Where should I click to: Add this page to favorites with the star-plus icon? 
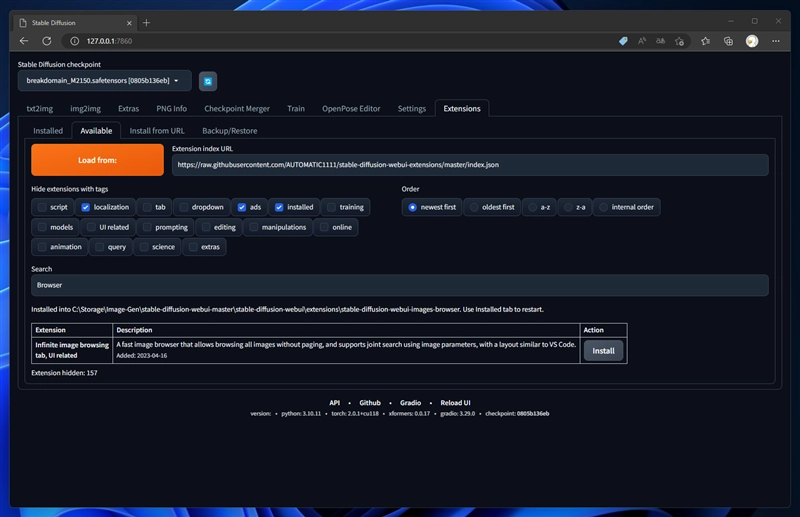coord(679,41)
